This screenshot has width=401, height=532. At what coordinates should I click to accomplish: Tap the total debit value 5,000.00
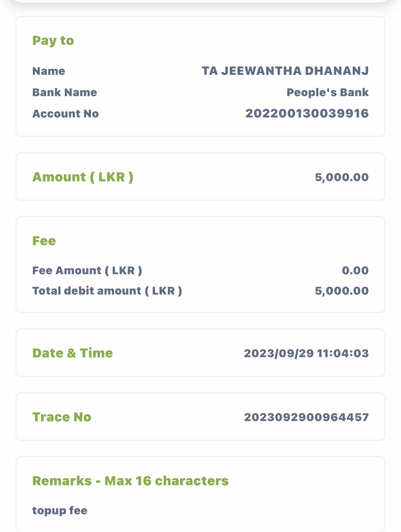tap(342, 291)
